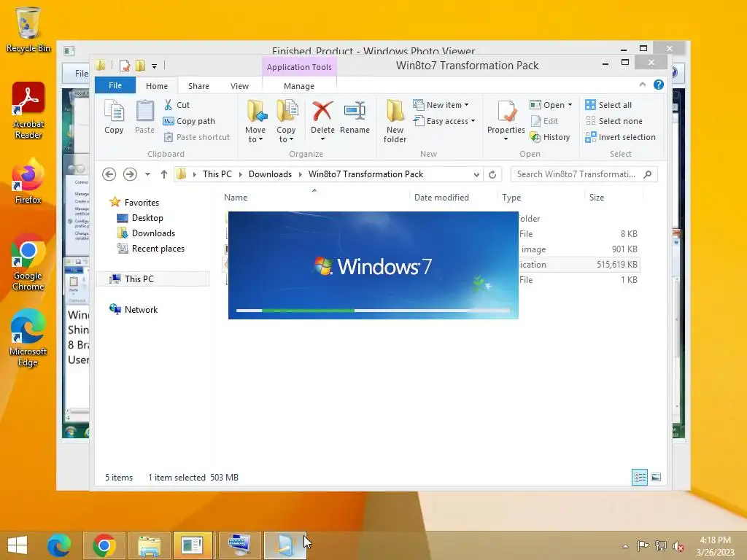Switch to the Home ribbon tab
Image resolution: width=747 pixels, height=560 pixels.
(157, 86)
